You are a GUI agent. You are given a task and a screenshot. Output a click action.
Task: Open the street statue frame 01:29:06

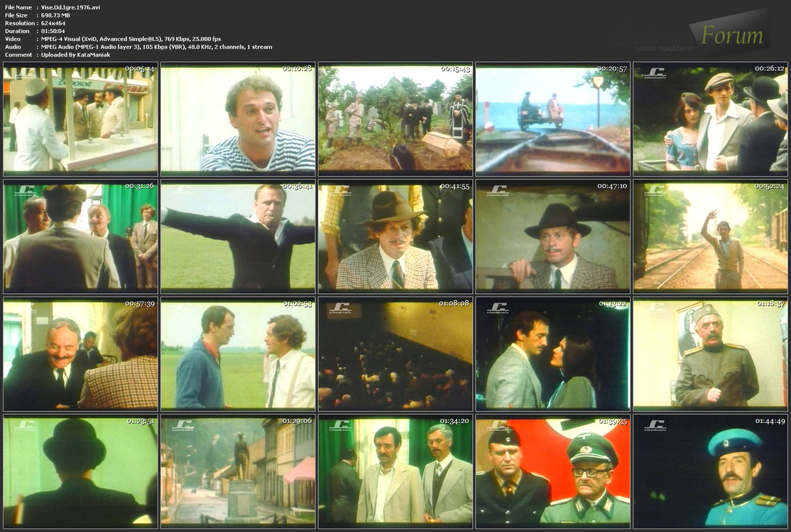coord(238,471)
